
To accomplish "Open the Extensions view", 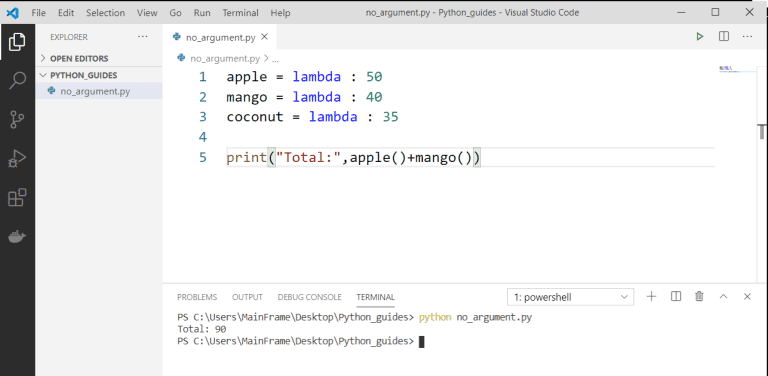I will (x=17, y=198).
